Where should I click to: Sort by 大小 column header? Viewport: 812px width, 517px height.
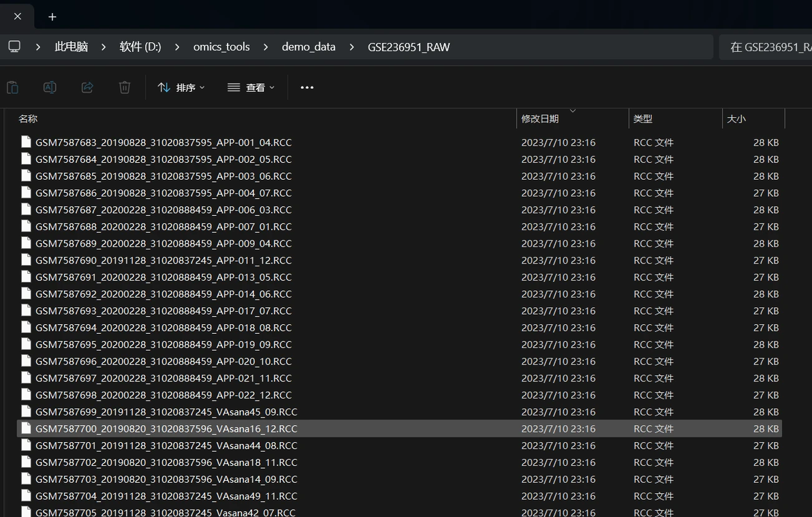[736, 119]
